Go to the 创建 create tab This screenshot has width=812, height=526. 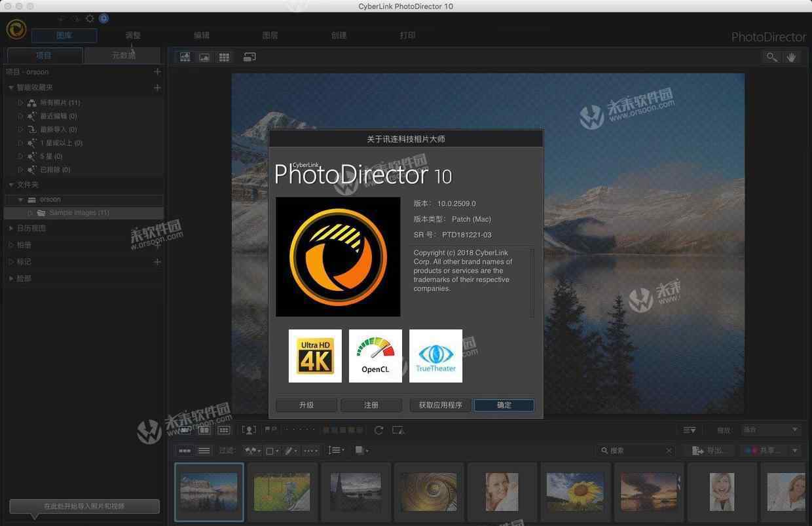(339, 35)
